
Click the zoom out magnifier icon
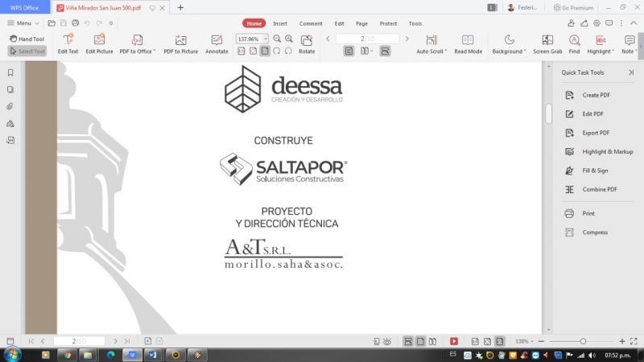pos(277,39)
